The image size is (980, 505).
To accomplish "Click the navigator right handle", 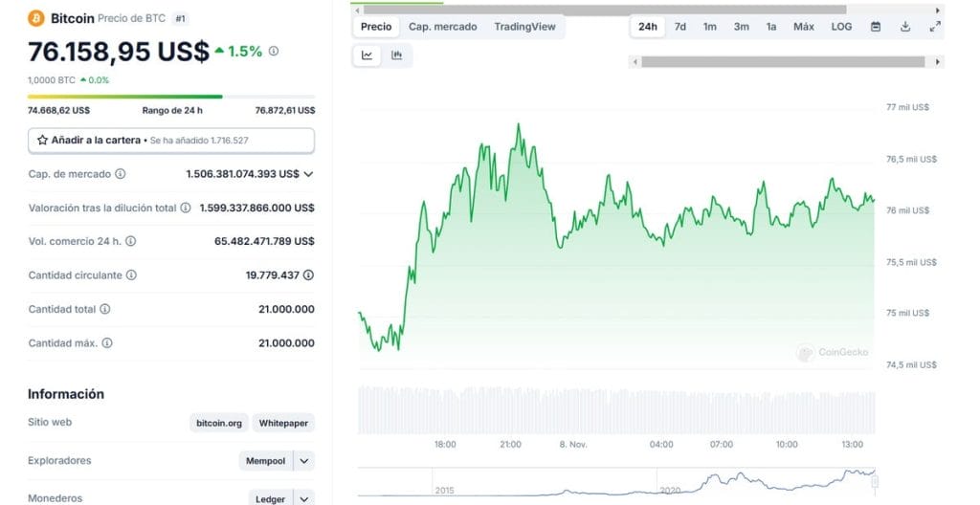I will click(x=875, y=481).
